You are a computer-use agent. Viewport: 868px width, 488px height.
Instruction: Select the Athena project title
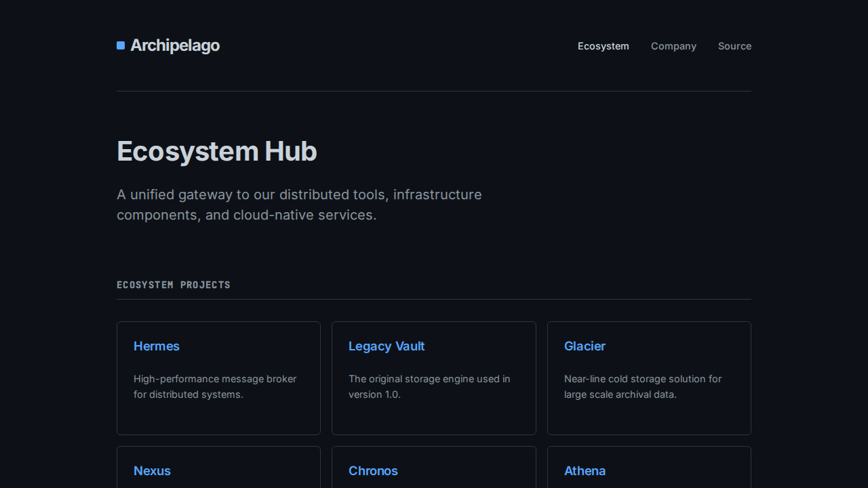click(585, 471)
